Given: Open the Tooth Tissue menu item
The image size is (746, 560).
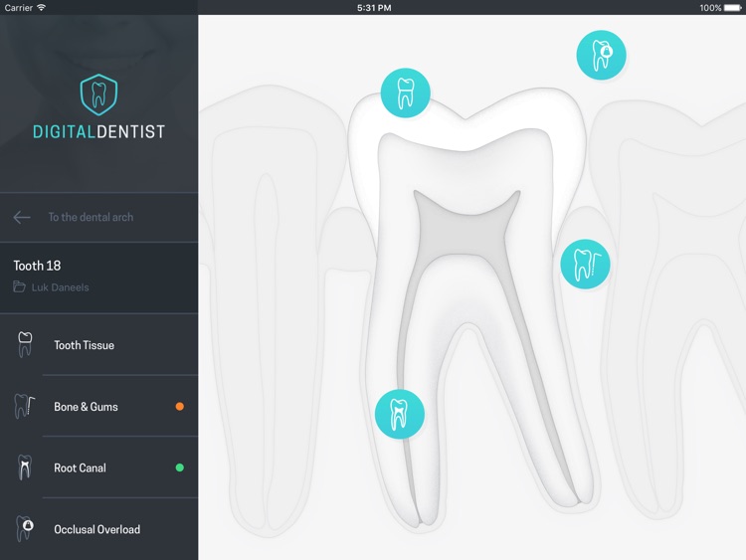Looking at the screenshot, I should (98, 345).
